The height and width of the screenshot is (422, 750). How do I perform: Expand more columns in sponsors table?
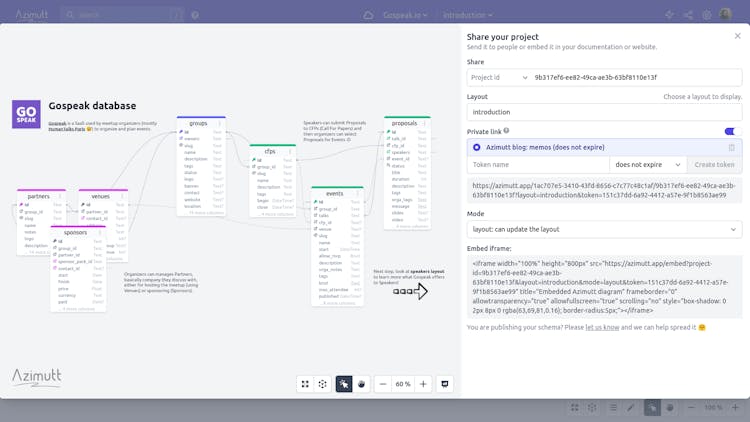(78, 309)
